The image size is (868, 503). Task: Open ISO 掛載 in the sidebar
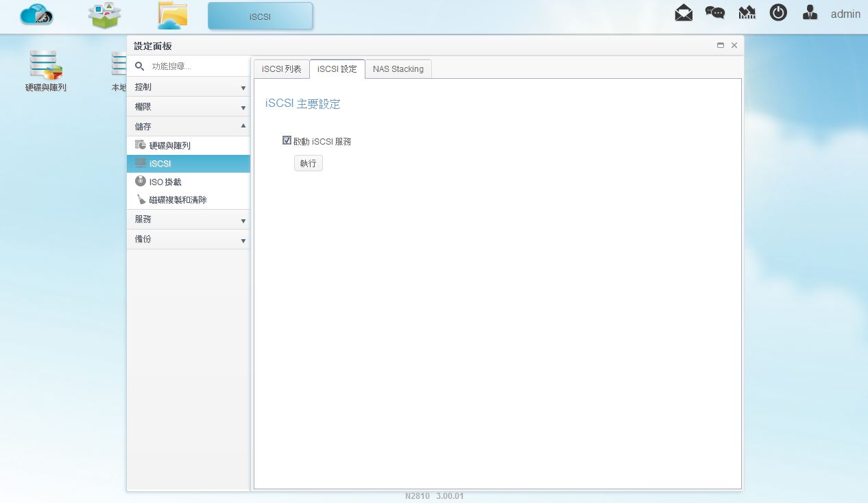pos(189,182)
